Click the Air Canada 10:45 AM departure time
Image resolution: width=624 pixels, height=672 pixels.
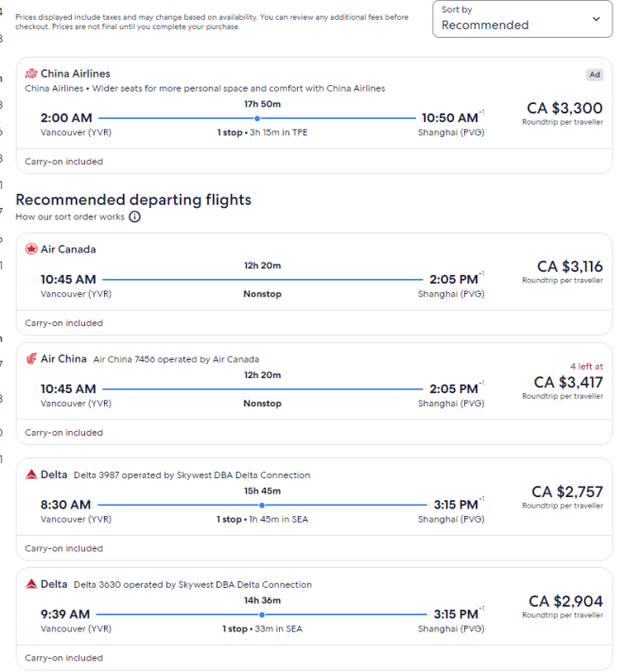pos(68,280)
